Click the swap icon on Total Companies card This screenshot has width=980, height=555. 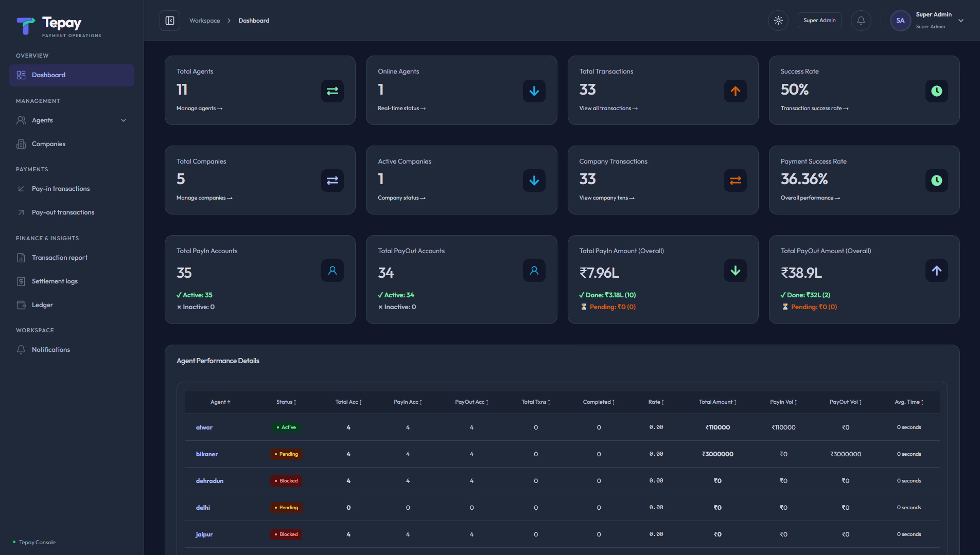coord(332,181)
